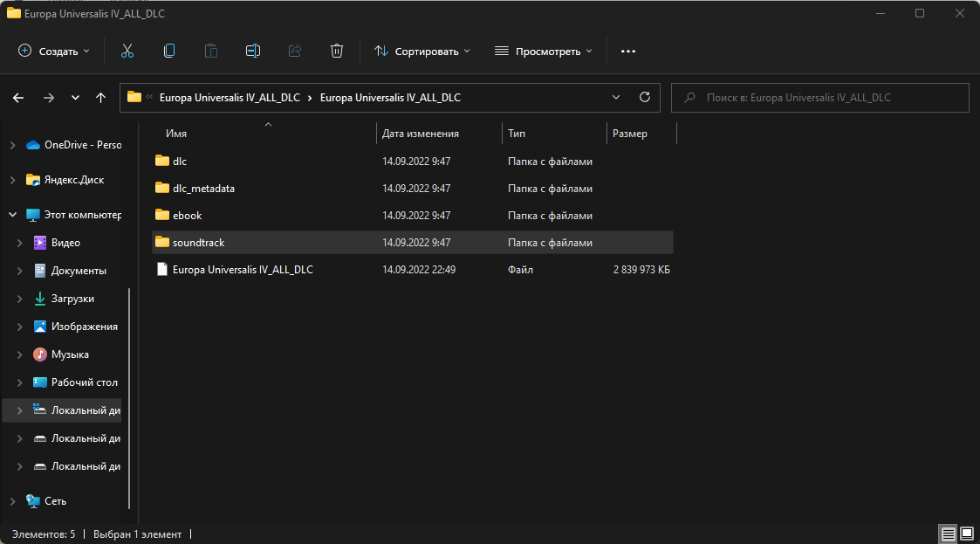Click the Rename icon in toolbar
The height and width of the screenshot is (544, 980).
[253, 52]
